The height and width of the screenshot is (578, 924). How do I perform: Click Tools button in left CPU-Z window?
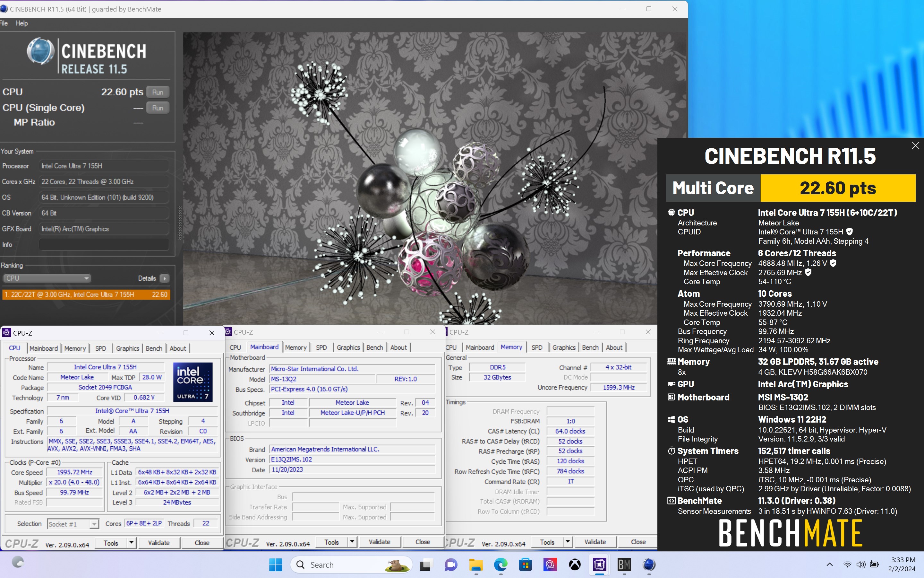click(x=111, y=543)
